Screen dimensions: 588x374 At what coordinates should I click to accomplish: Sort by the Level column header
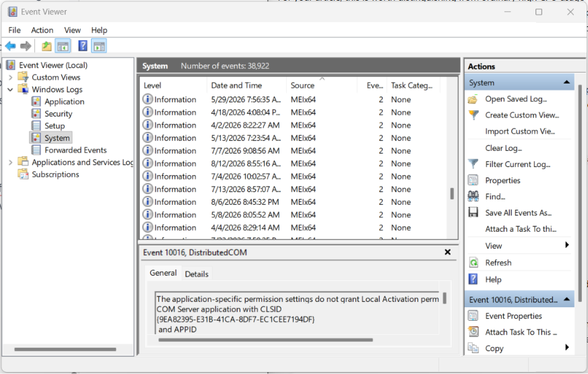coord(173,86)
